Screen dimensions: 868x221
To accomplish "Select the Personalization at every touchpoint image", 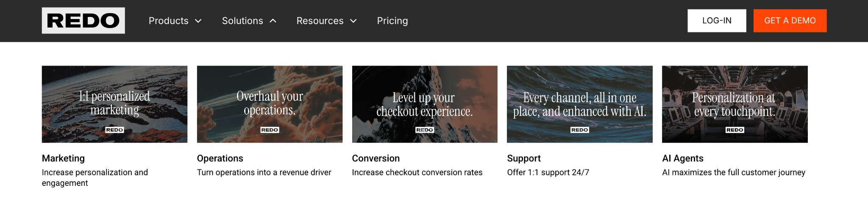I will coord(734,104).
